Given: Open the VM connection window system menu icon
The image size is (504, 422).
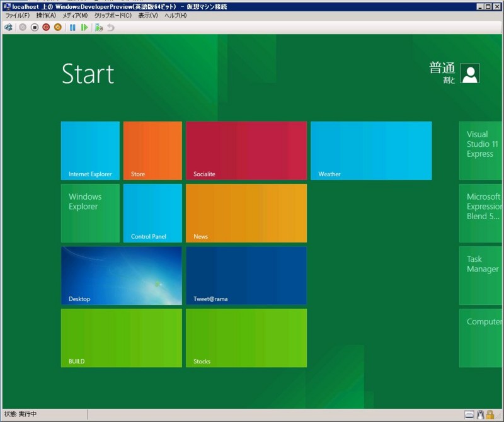Looking at the screenshot, I should pos(7,6).
